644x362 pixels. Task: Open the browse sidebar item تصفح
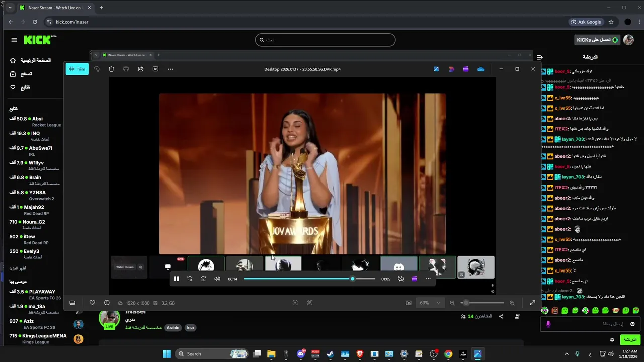[21, 74]
